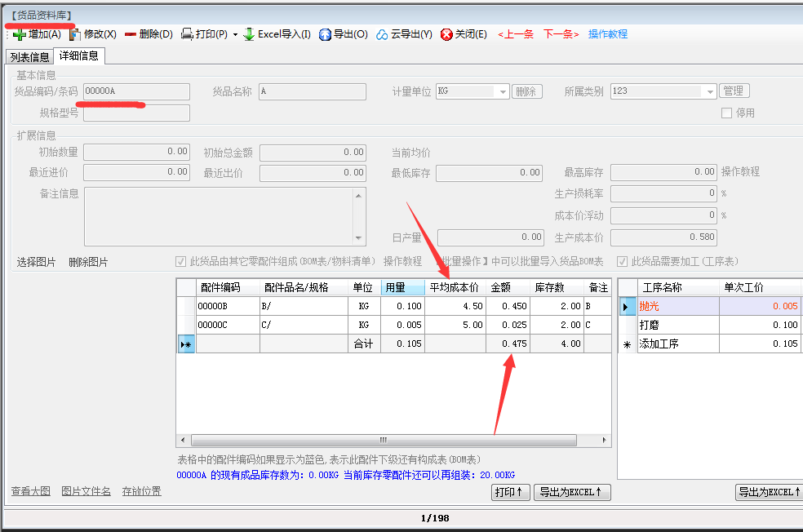Go to next record via 下一条
Viewport: 803px width, 532px height.
coord(561,34)
